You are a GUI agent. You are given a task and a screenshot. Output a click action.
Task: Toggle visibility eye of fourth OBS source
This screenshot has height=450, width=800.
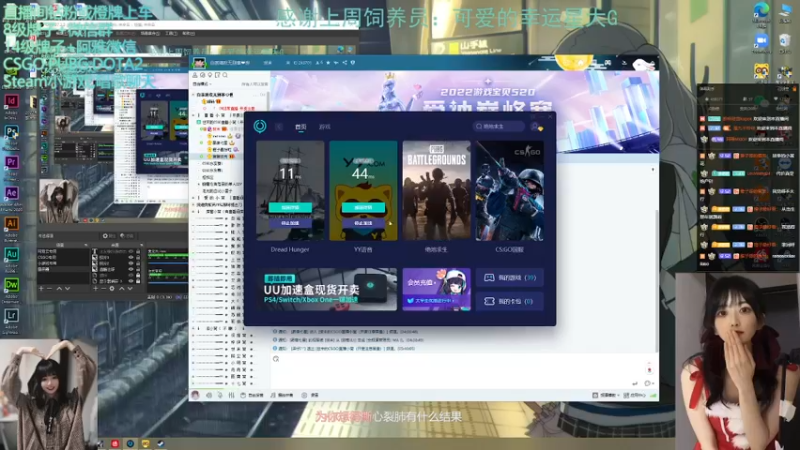131,269
